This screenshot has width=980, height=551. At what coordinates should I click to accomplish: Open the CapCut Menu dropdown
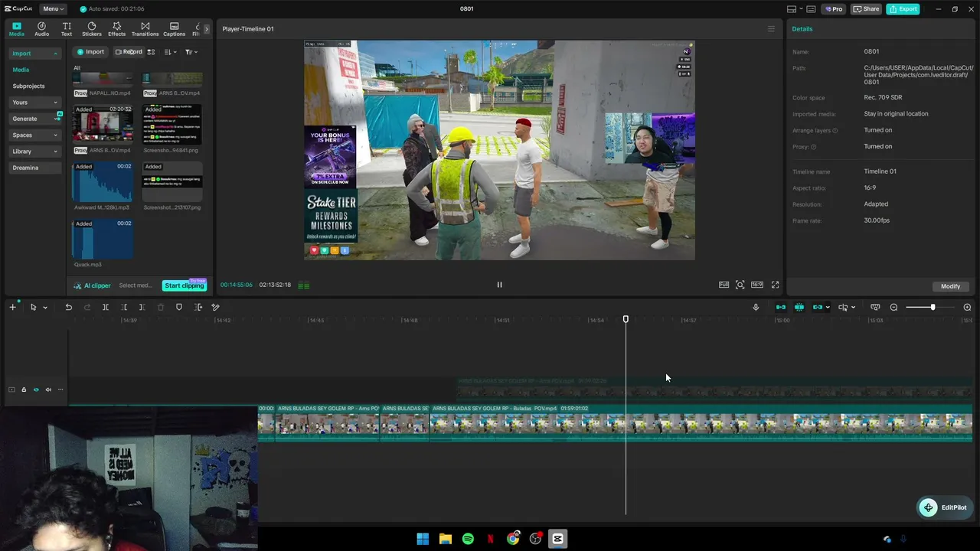53,9
